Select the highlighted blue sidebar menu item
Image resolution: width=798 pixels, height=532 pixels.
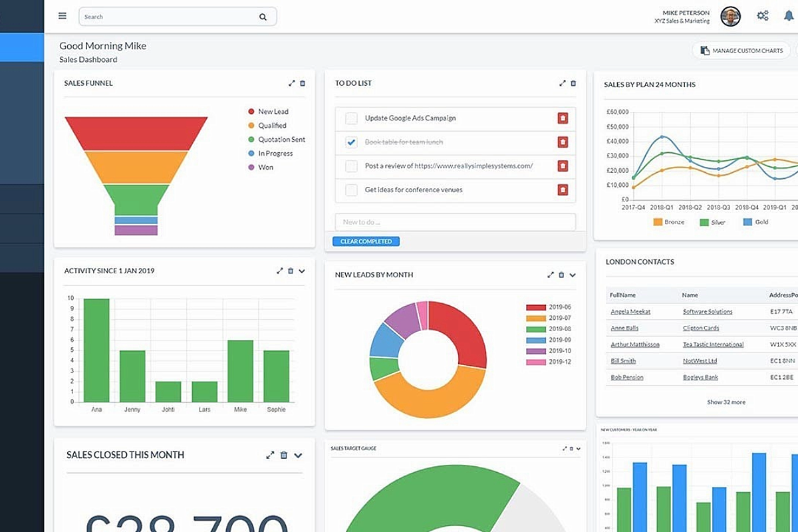(22, 47)
